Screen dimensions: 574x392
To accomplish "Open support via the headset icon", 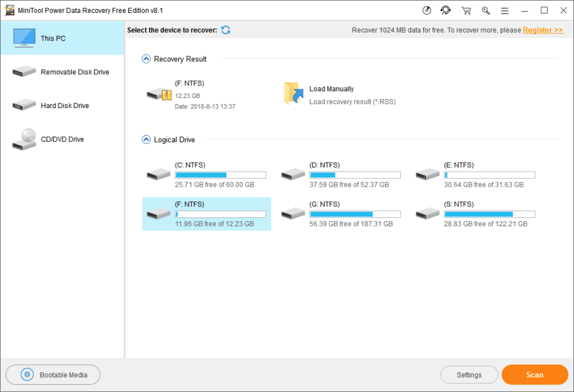I will click(x=445, y=10).
